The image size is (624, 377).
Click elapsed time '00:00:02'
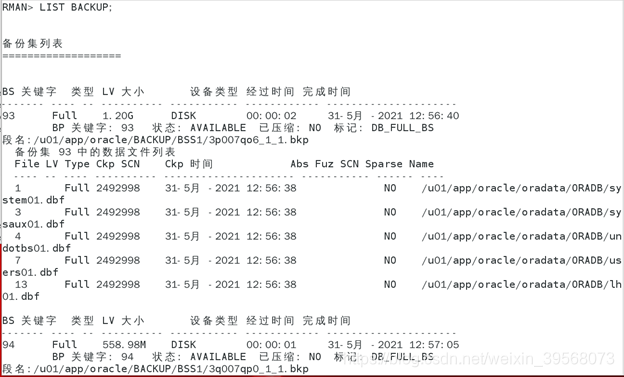[271, 116]
